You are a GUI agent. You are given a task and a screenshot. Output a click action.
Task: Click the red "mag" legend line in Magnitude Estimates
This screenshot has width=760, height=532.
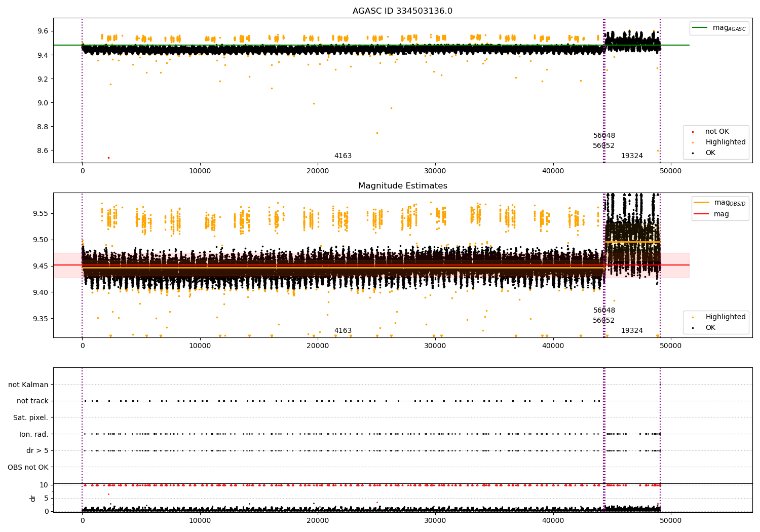point(702,214)
